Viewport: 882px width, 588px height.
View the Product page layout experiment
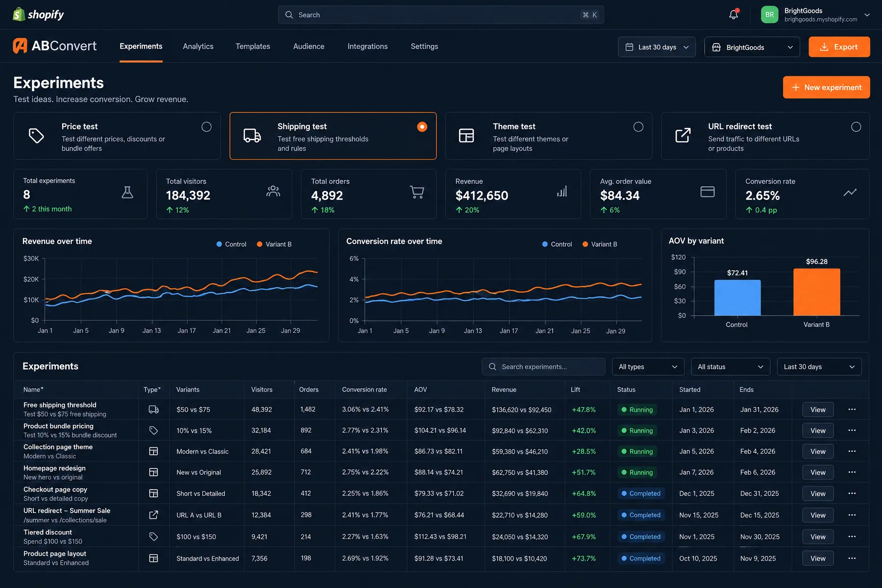(818, 558)
